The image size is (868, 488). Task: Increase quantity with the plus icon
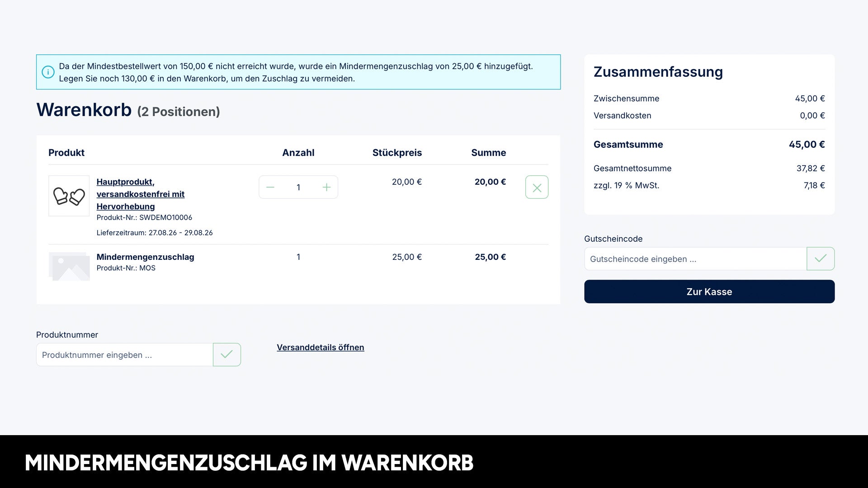[326, 187]
